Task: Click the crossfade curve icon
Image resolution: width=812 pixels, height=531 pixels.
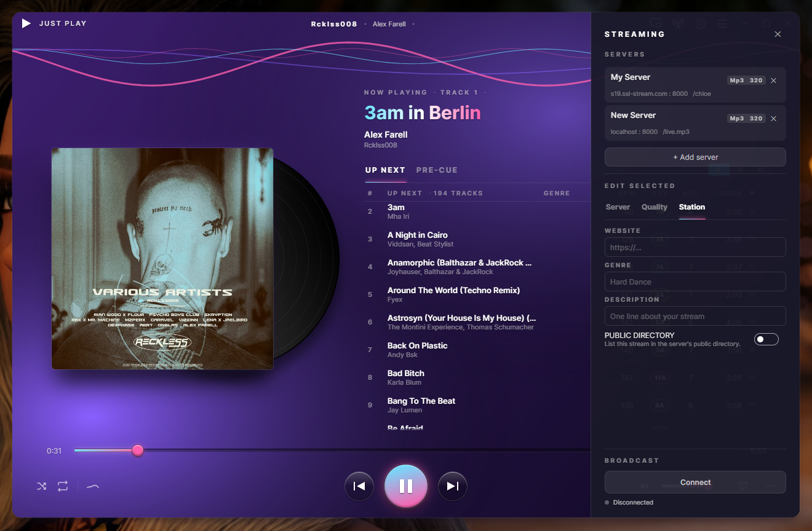Action: (x=93, y=486)
